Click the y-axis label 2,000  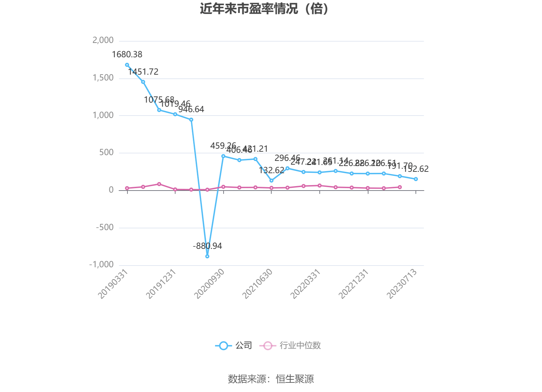[103, 40]
